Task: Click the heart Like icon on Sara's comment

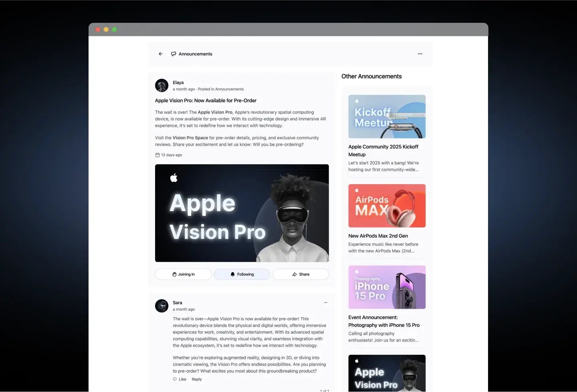Action: tap(175, 379)
